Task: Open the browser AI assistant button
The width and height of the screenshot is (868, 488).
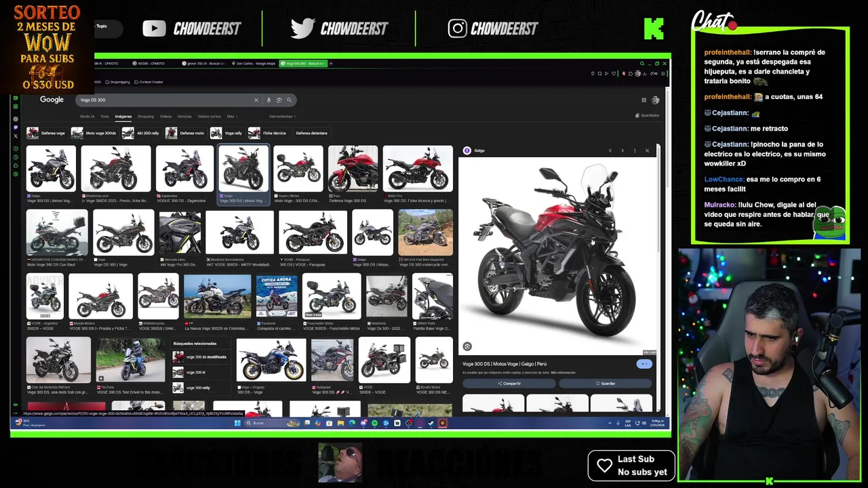Action: [x=653, y=73]
